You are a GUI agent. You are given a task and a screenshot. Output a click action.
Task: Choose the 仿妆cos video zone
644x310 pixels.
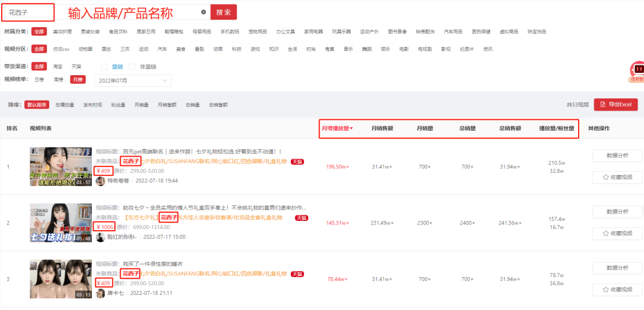pos(61,49)
